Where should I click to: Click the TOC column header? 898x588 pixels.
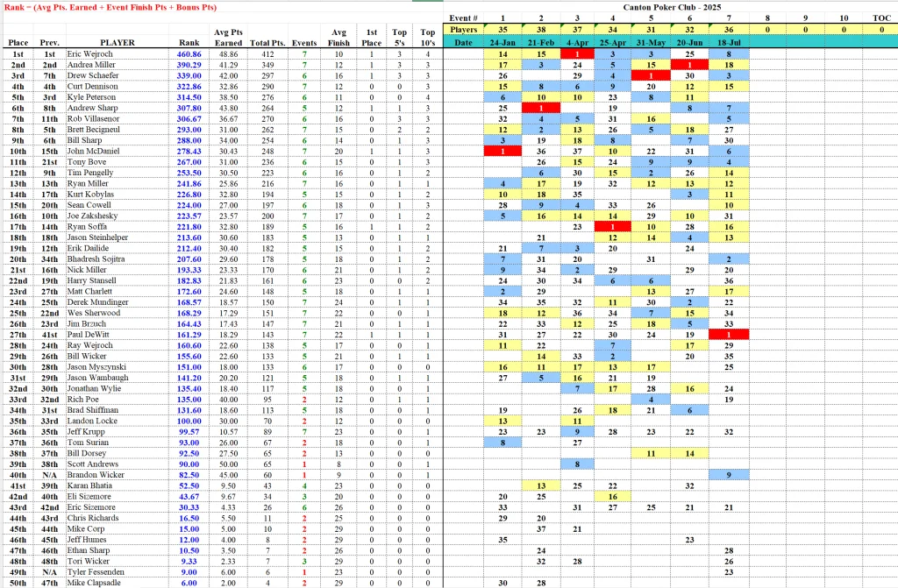(x=880, y=18)
